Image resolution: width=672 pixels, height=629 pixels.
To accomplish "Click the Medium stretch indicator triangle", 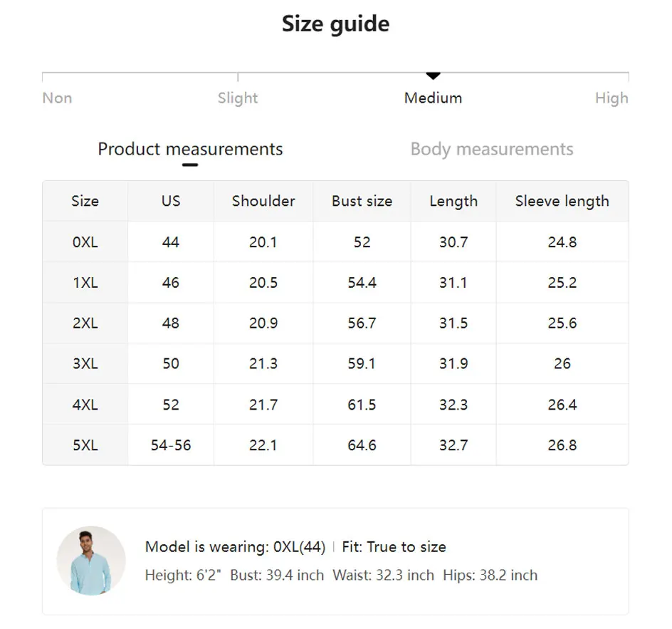I will (434, 76).
